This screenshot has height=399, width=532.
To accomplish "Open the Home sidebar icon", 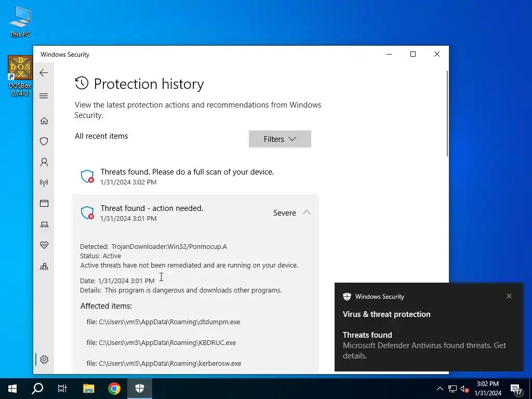I will (44, 121).
